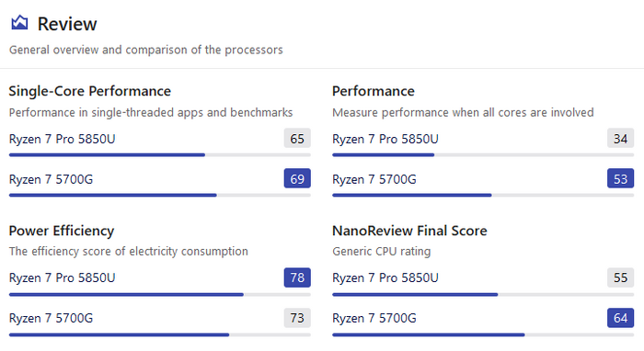Click Ryzen 7 Pro 5850U label under Power Efficiency

tap(62, 277)
